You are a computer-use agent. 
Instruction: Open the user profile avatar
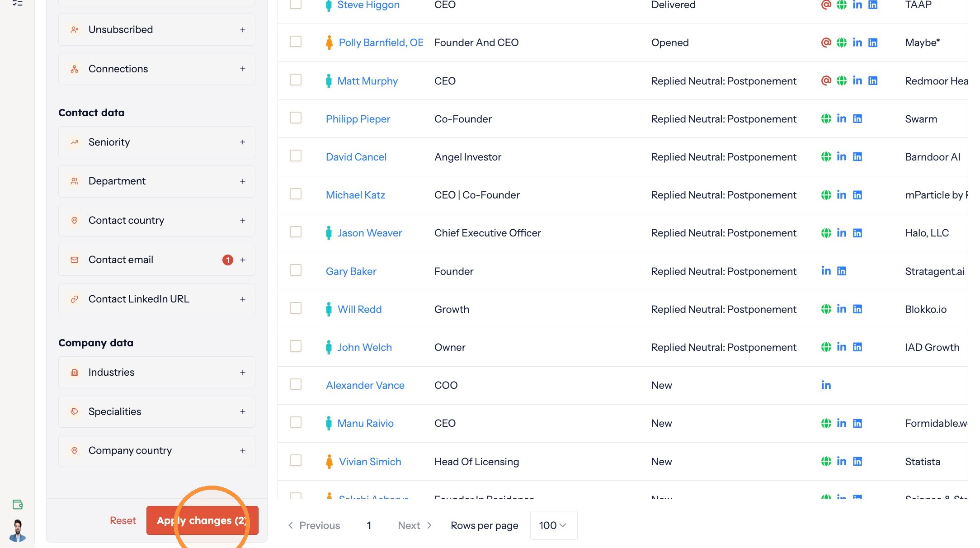(x=18, y=530)
